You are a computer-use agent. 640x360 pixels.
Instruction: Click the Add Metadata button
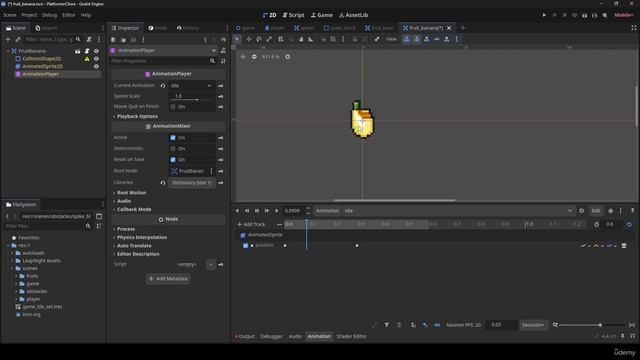pos(168,279)
